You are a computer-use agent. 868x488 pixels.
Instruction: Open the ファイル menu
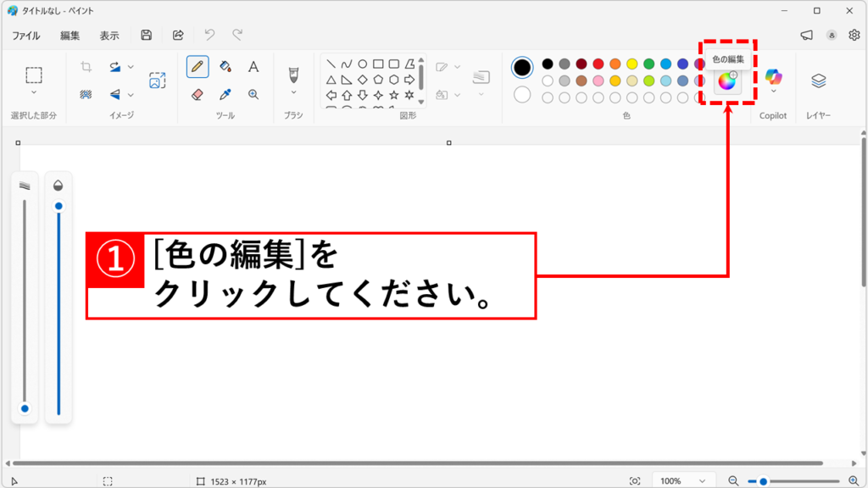point(28,36)
